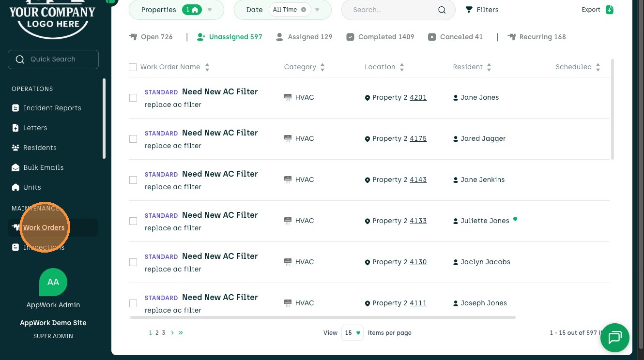
Task: Open unit 4175 location link
Action: point(418,138)
